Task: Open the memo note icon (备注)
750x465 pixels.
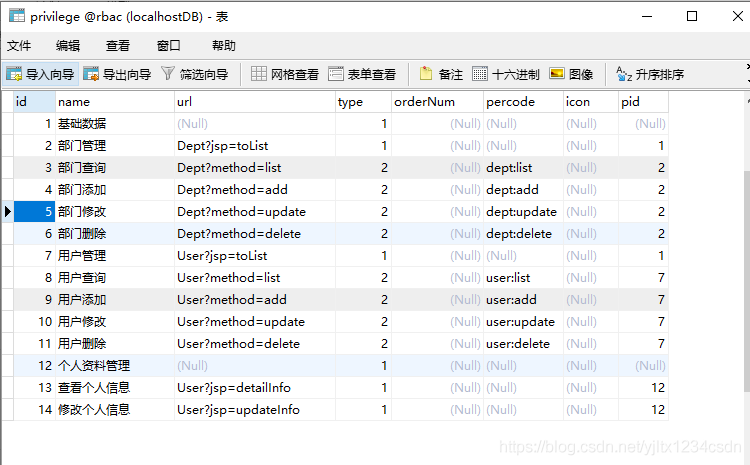Action: (426, 74)
